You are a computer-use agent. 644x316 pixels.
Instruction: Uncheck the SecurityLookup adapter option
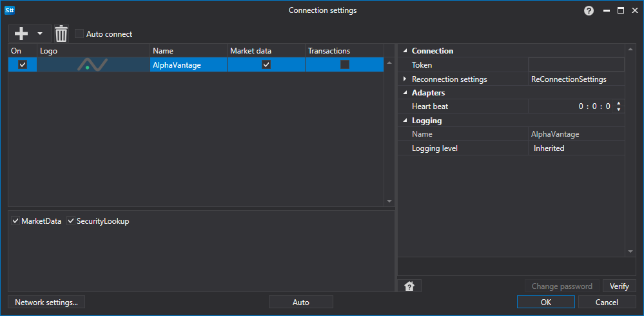click(x=71, y=221)
